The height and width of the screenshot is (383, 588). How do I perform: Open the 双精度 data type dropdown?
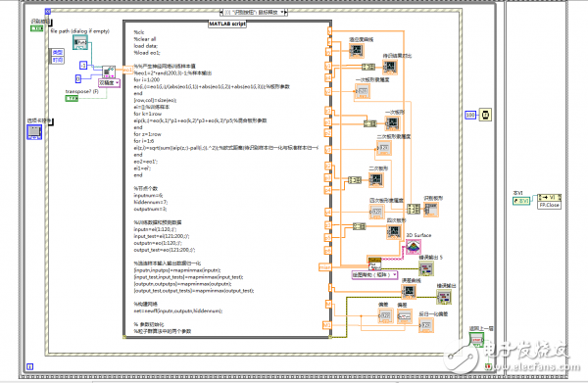pyautogui.click(x=109, y=82)
